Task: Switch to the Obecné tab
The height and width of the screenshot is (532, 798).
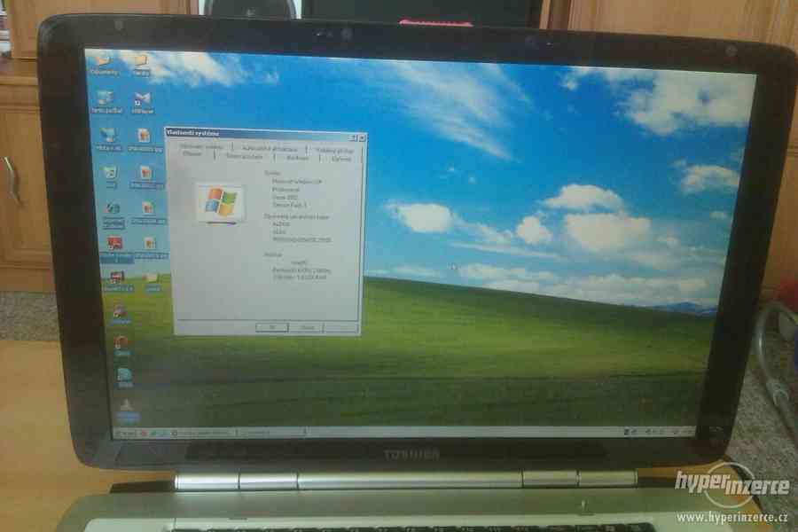Action: pos(192,153)
